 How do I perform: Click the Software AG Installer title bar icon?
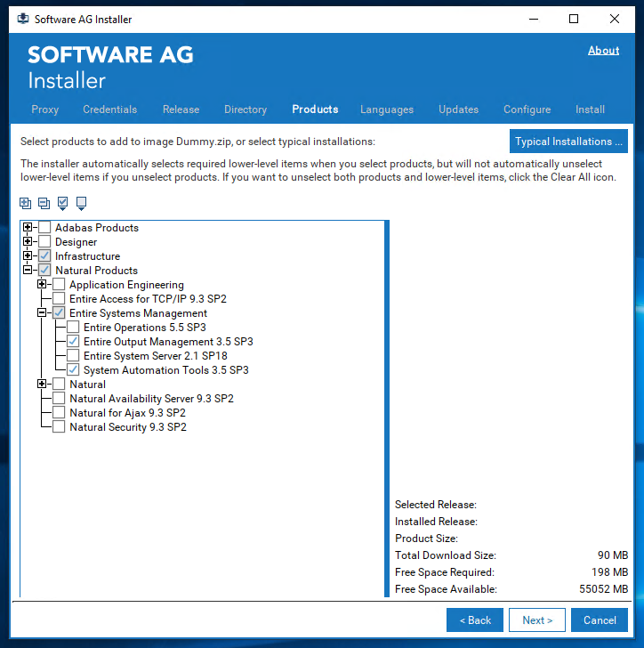[22, 19]
